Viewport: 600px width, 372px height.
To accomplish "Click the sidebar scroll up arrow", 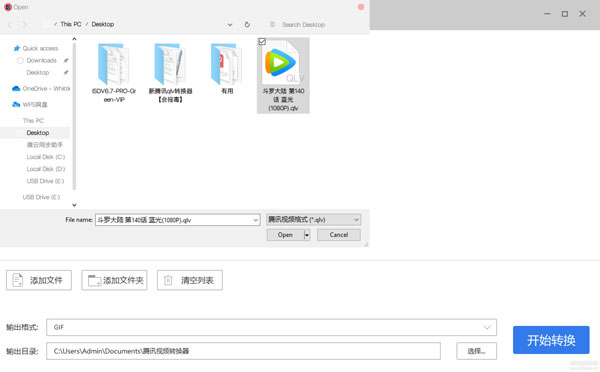I will pos(74,39).
